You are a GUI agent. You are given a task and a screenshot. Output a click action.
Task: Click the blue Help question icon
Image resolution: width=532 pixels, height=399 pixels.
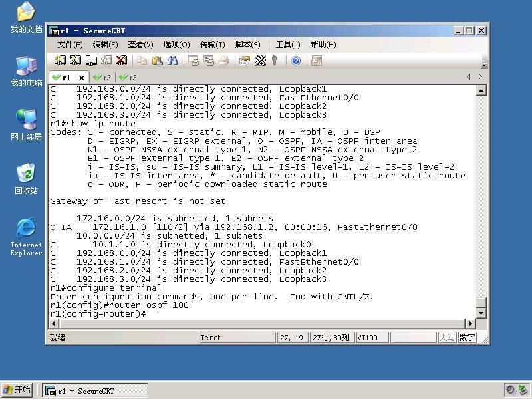(x=296, y=61)
